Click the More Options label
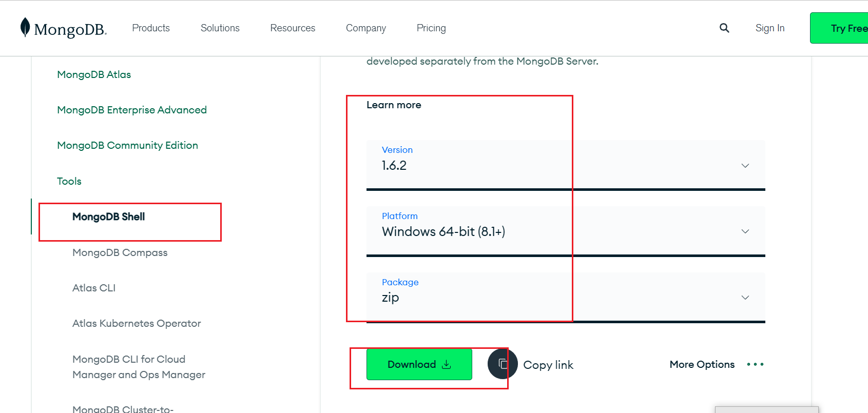The height and width of the screenshot is (413, 868). coord(702,364)
